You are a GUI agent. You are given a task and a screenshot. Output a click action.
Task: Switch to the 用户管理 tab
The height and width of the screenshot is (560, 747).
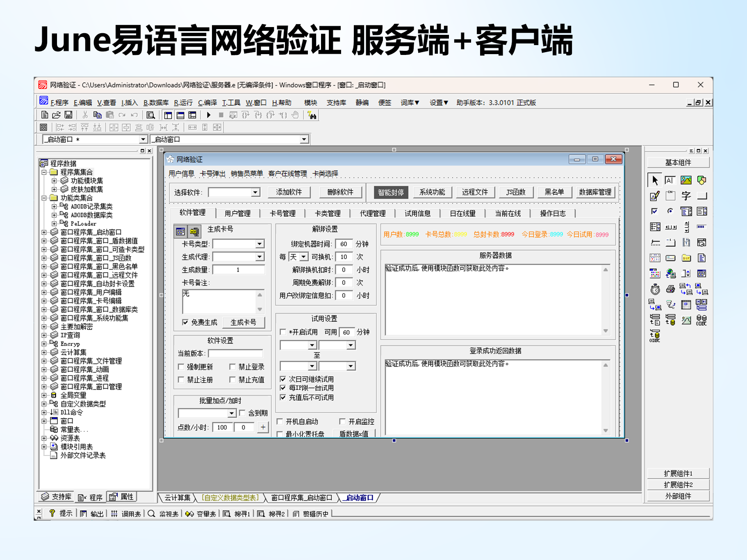(237, 213)
